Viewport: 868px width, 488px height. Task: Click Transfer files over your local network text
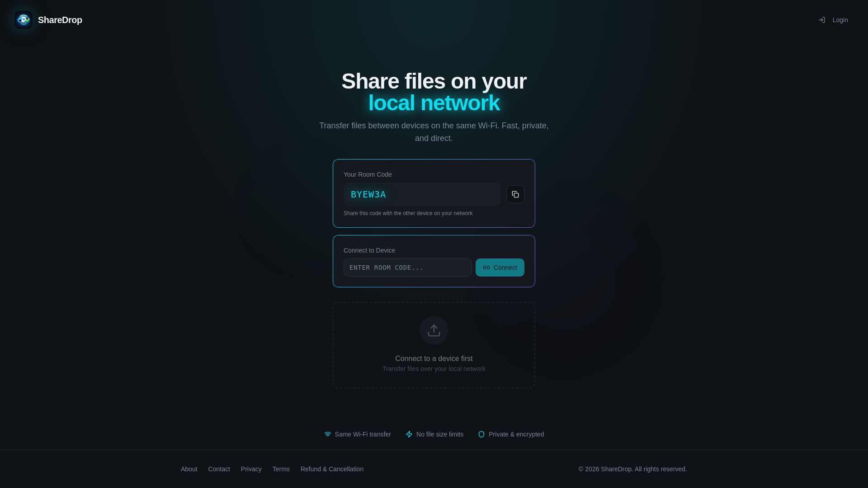[434, 369]
